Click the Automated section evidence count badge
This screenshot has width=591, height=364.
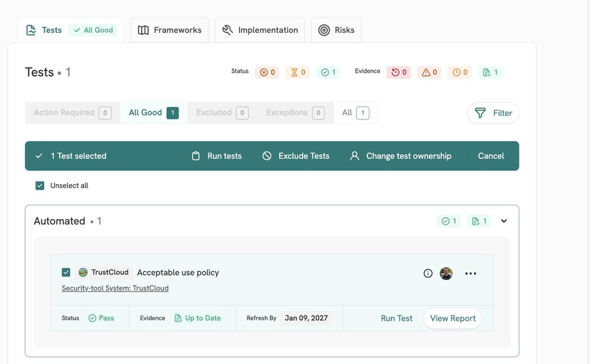(479, 221)
